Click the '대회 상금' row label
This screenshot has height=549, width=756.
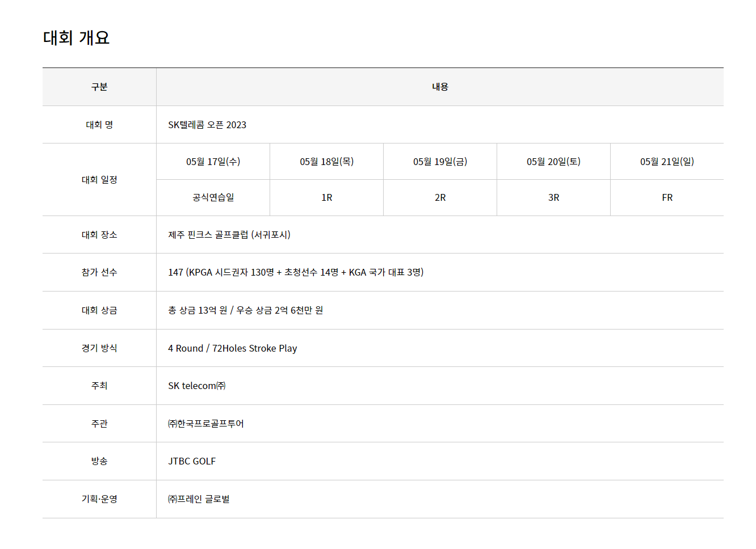[99, 310]
